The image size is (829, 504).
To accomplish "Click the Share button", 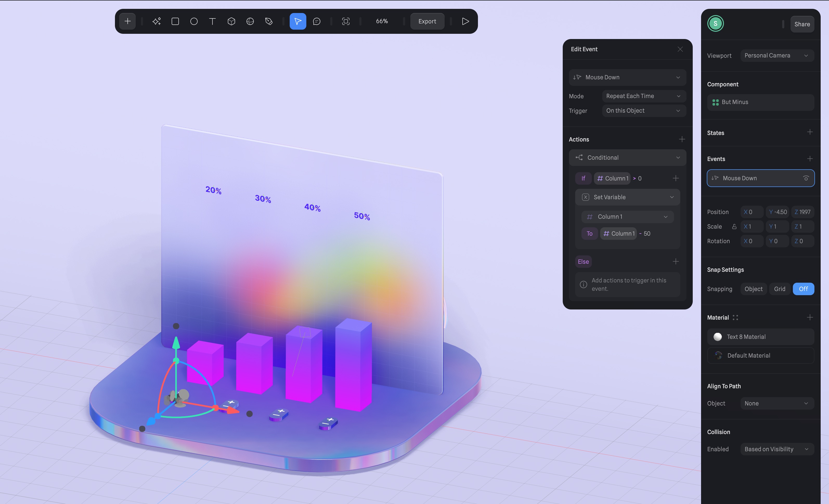I will (802, 24).
